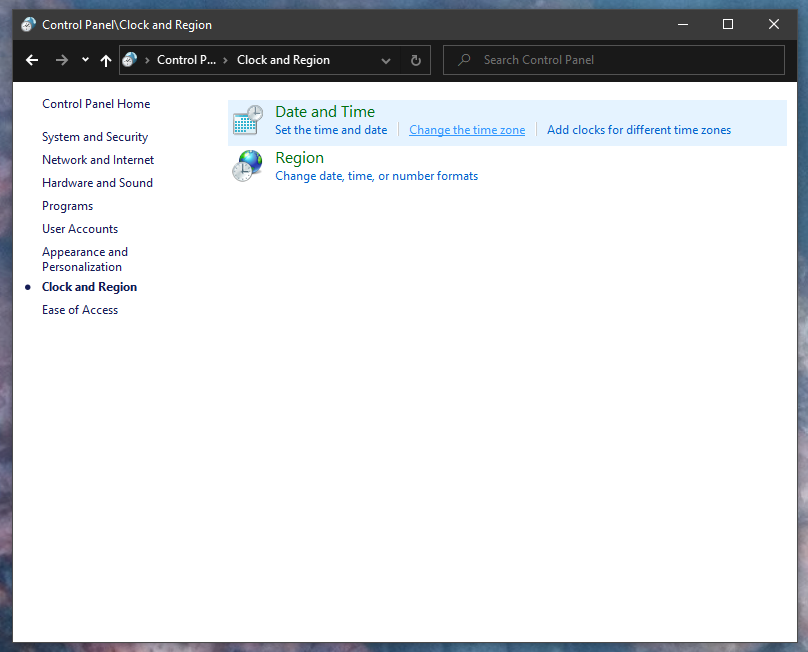Refresh the page with the refresh icon
Image resolution: width=808 pixels, height=652 pixels.
coord(415,60)
